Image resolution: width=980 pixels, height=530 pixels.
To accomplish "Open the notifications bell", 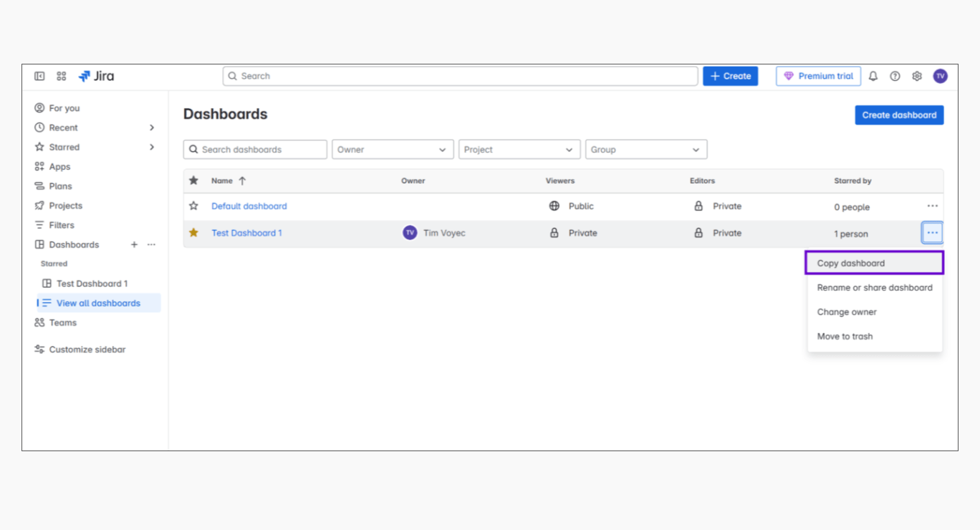I will click(x=873, y=76).
